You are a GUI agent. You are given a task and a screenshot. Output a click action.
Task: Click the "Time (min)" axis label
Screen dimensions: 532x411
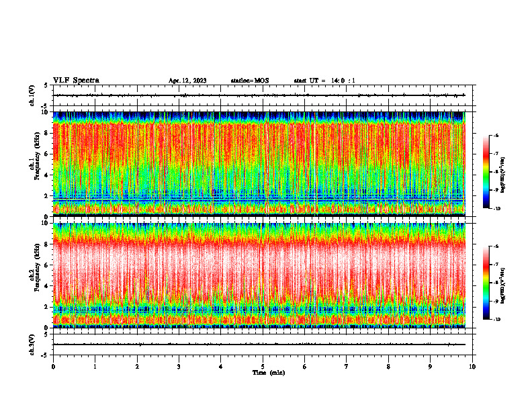tap(269, 373)
